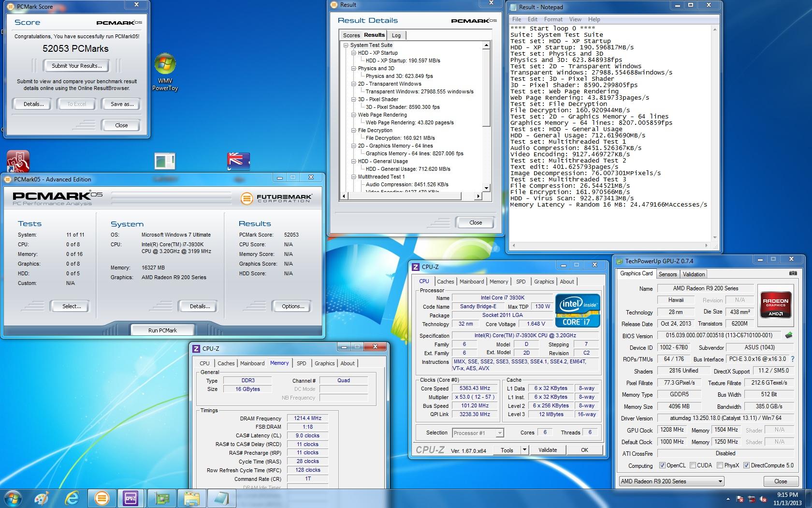Open the CPU-Z Tools dropdown arrow
Screen dimensions: 812x508
tap(524, 450)
